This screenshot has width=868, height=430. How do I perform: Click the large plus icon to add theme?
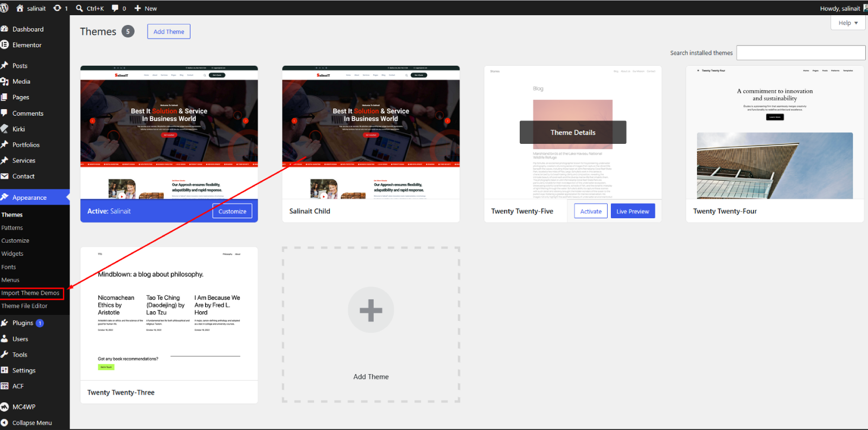coord(371,310)
